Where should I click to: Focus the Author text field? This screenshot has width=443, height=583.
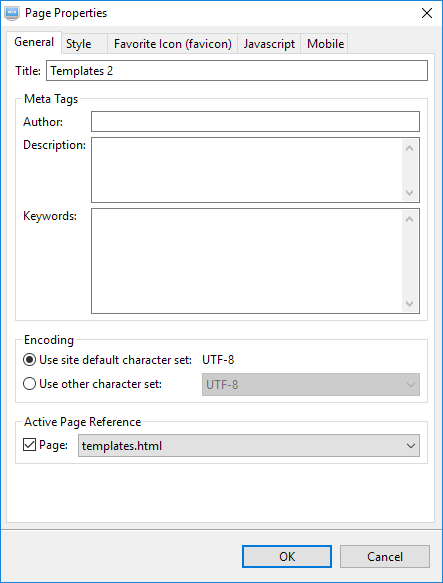255,122
